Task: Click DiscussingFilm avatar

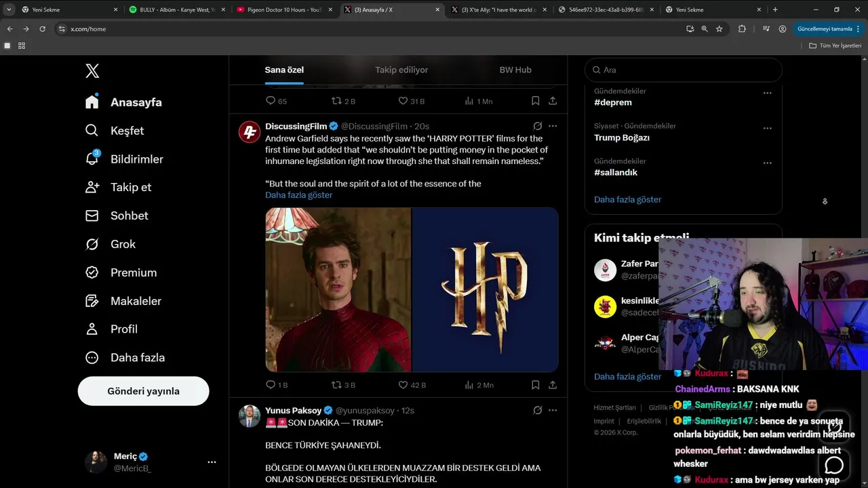Action: tap(250, 132)
